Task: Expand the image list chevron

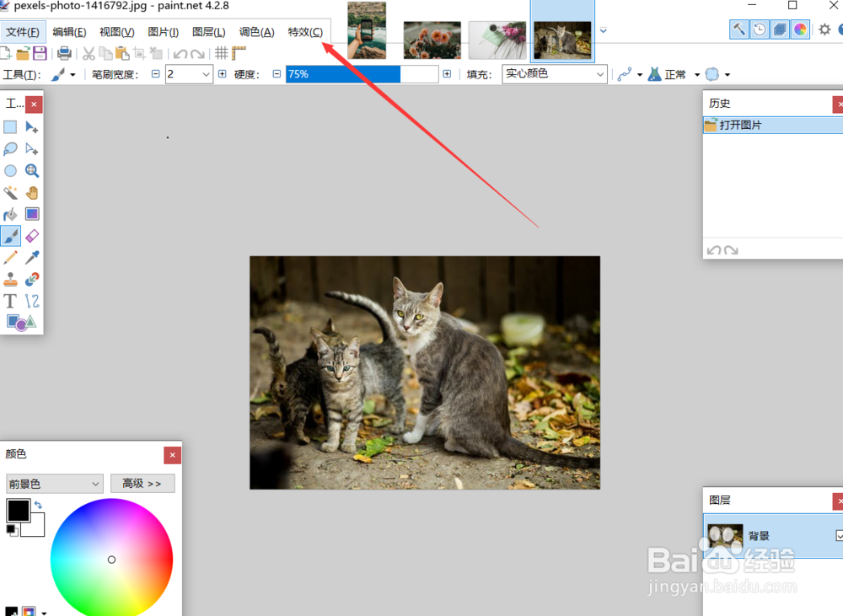Action: pyautogui.click(x=604, y=30)
